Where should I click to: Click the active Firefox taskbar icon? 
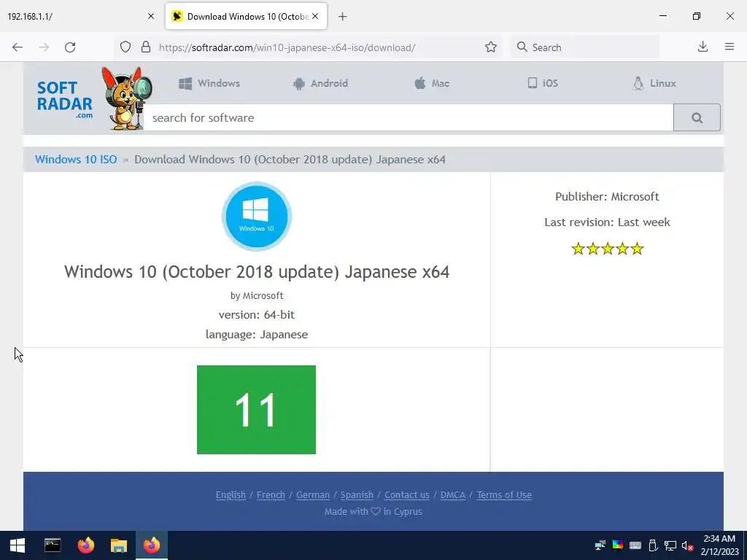pyautogui.click(x=152, y=545)
